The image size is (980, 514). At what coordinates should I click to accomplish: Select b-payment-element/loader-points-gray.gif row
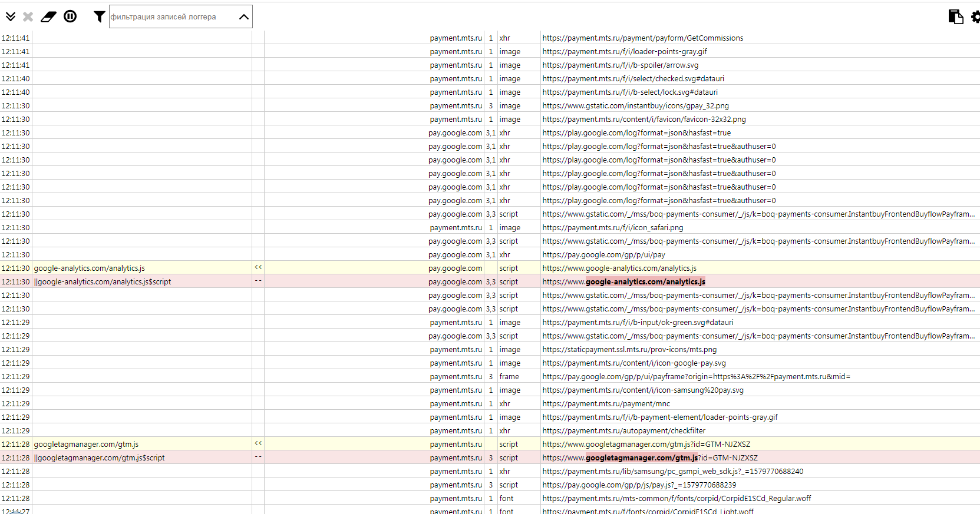[490, 417]
